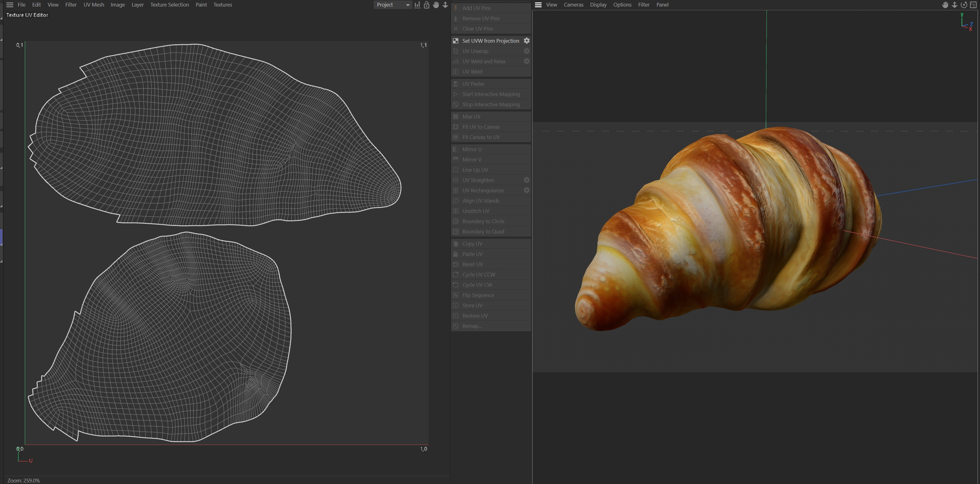Click the viewport layout toggle icon
Screen dimensions: 980x484
pos(973,5)
